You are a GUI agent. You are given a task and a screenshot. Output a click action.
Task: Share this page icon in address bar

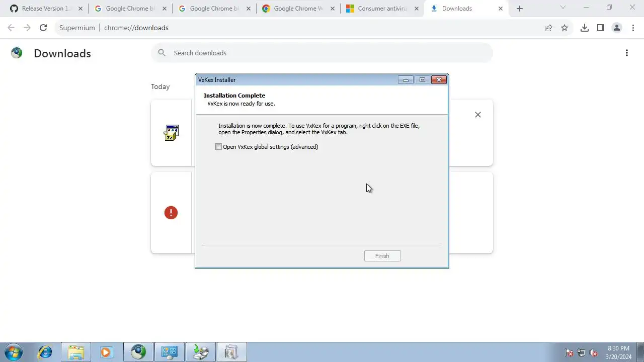(548, 28)
